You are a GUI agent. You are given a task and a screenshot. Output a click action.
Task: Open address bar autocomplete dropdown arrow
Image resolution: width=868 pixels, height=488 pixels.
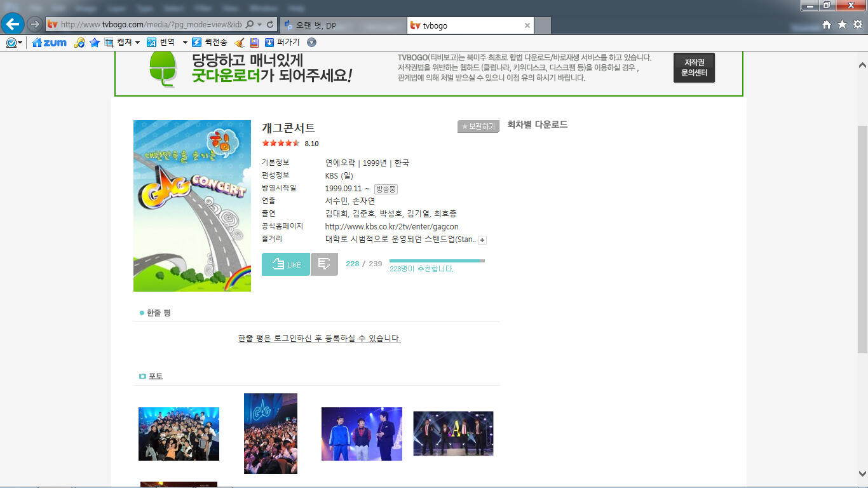click(260, 25)
